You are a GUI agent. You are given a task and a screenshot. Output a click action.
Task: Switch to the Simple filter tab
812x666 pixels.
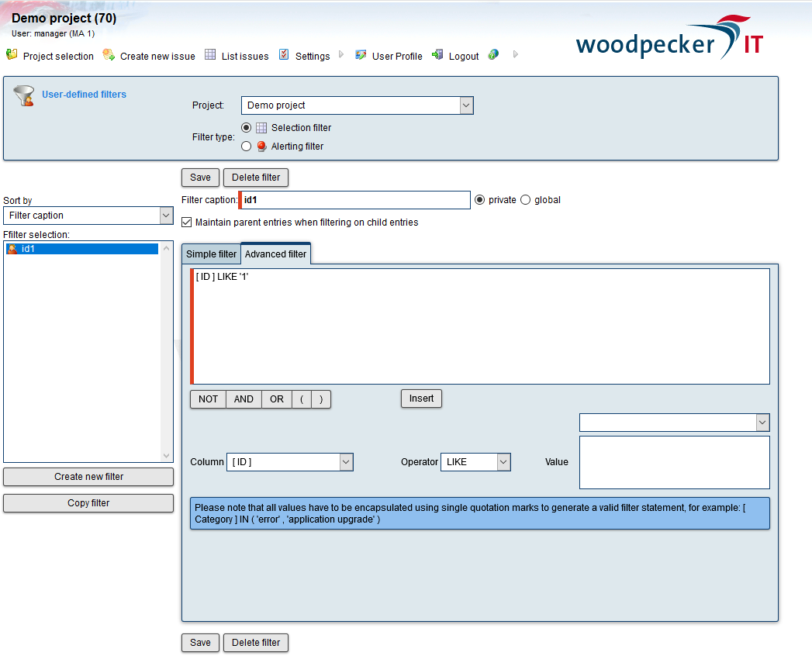[x=210, y=254]
